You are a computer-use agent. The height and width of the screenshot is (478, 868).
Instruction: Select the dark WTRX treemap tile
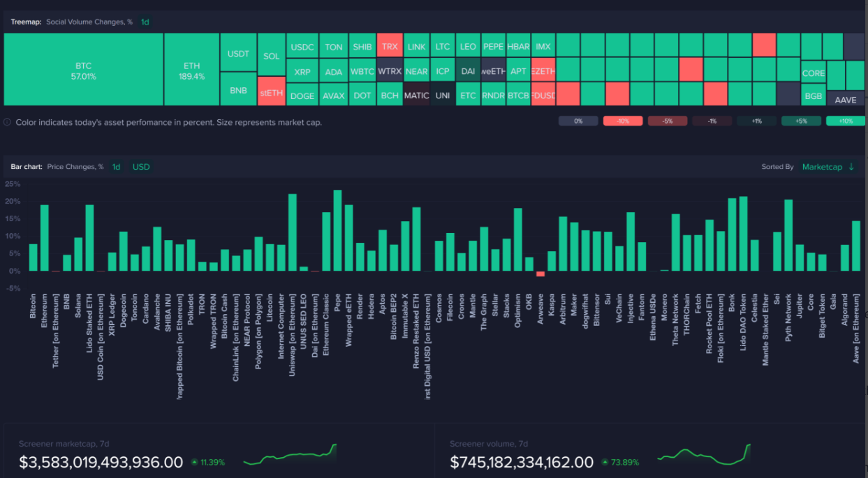(x=390, y=71)
